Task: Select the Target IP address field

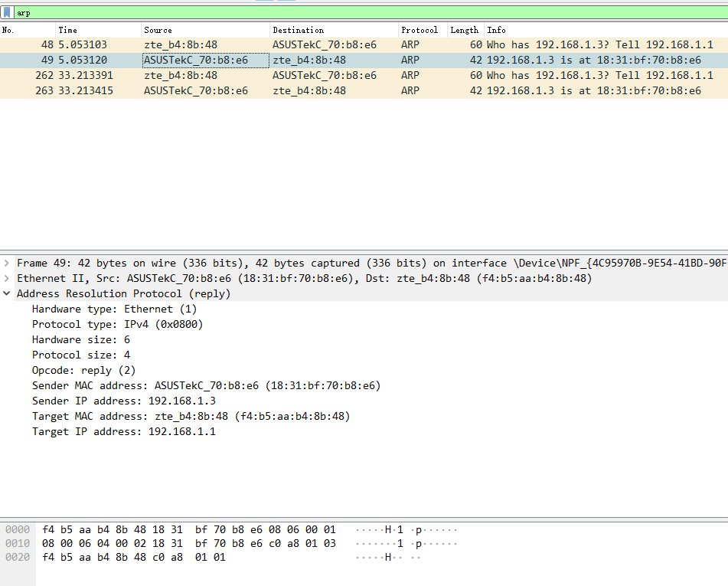Action: point(123,431)
